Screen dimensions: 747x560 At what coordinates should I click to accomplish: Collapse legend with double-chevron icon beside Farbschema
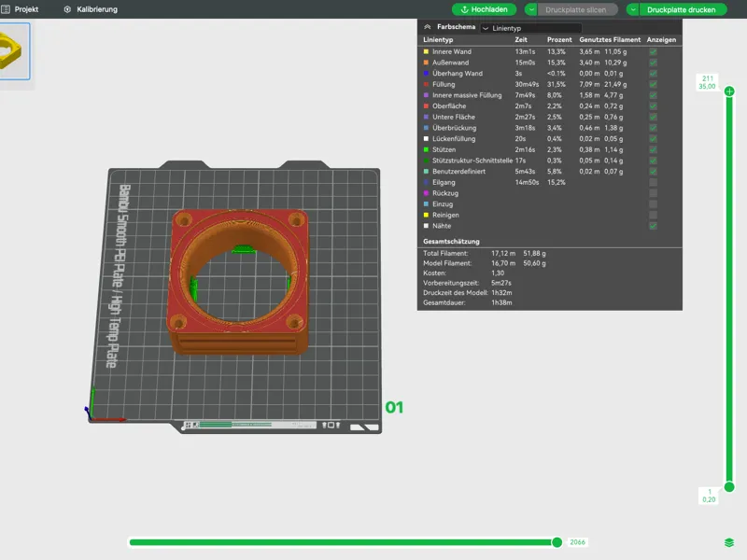click(x=428, y=27)
